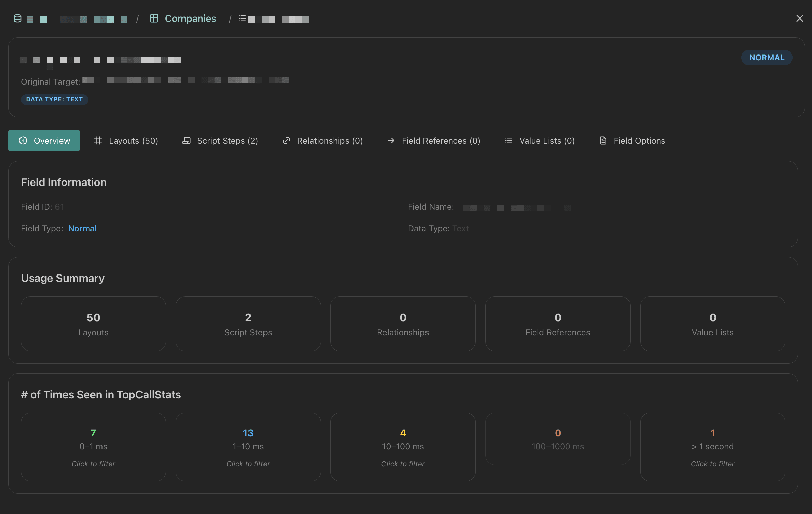Click the hash icon on the Layouts tab

(x=98, y=140)
